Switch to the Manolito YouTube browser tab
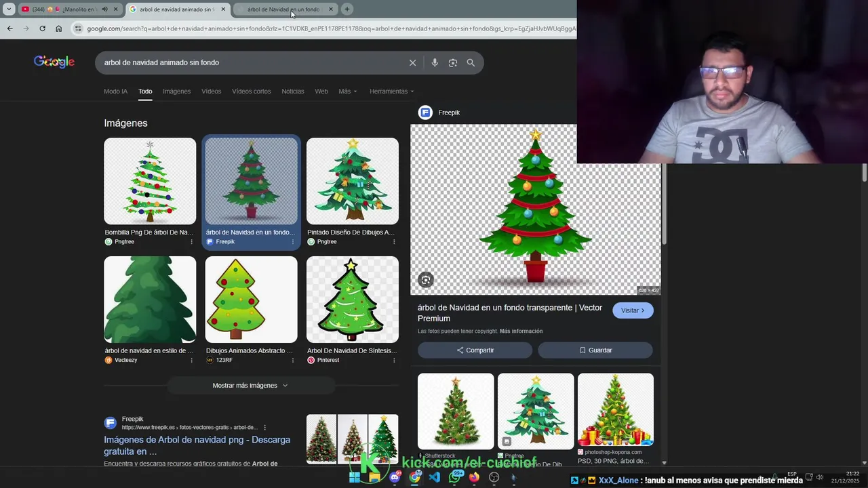The width and height of the screenshot is (868, 488). coord(71,9)
